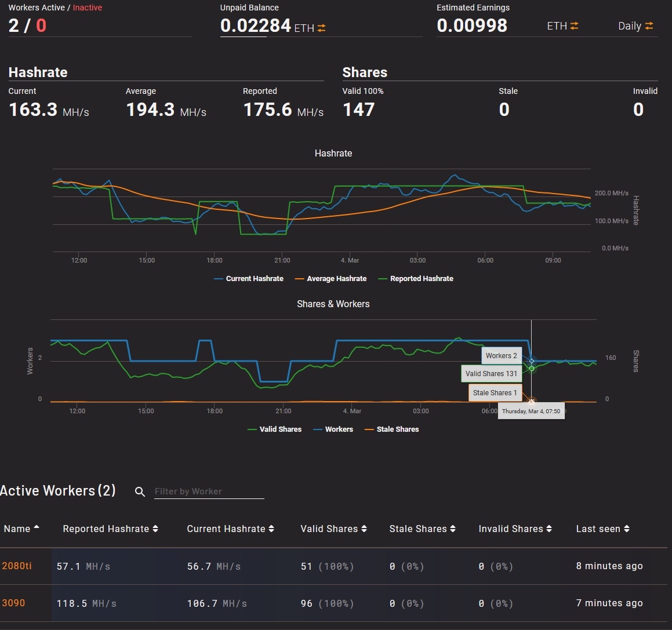Click current hashrate value 163.3

(x=33, y=110)
